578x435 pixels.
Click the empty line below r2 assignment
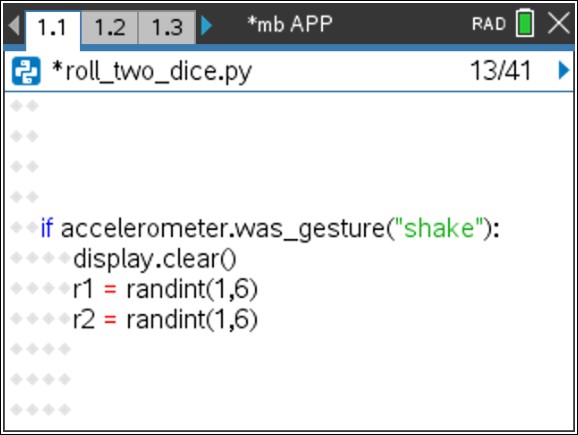point(289,349)
